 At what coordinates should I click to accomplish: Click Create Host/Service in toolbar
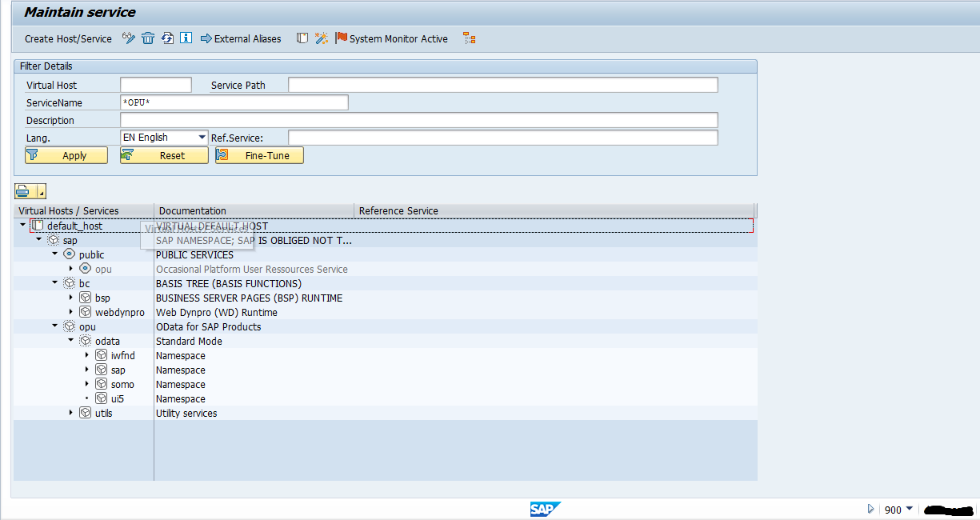pyautogui.click(x=68, y=38)
